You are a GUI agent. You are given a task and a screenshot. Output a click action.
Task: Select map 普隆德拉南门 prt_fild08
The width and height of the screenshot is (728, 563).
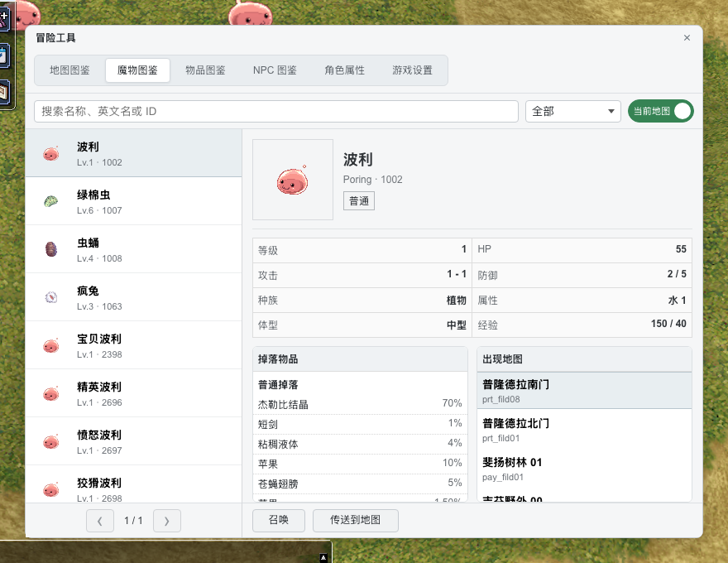584,391
